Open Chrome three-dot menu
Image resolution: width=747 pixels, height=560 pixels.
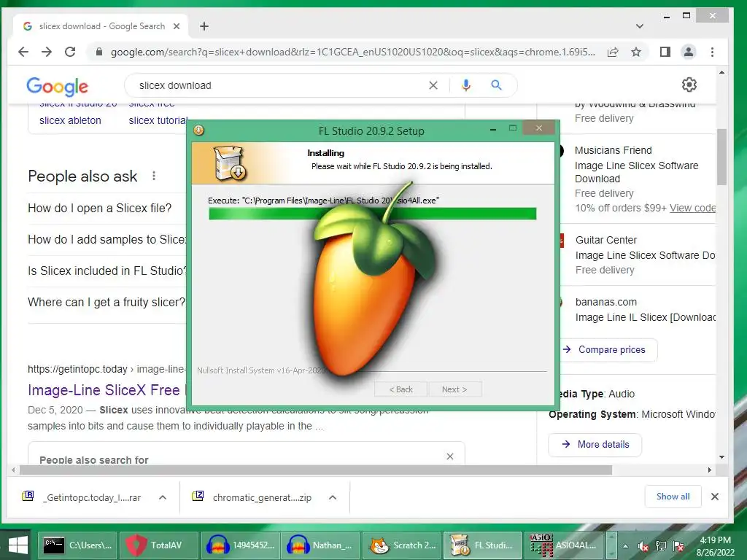[x=712, y=52]
